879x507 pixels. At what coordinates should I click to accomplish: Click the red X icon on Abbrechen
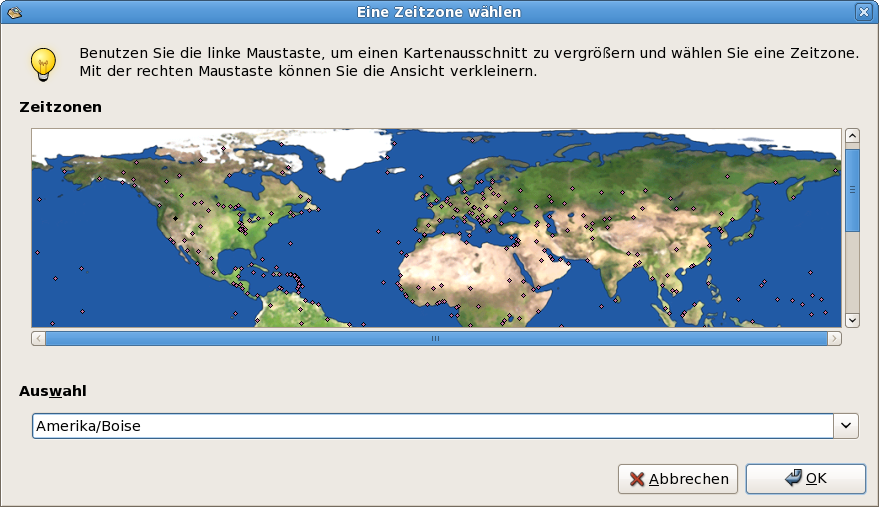(x=637, y=479)
